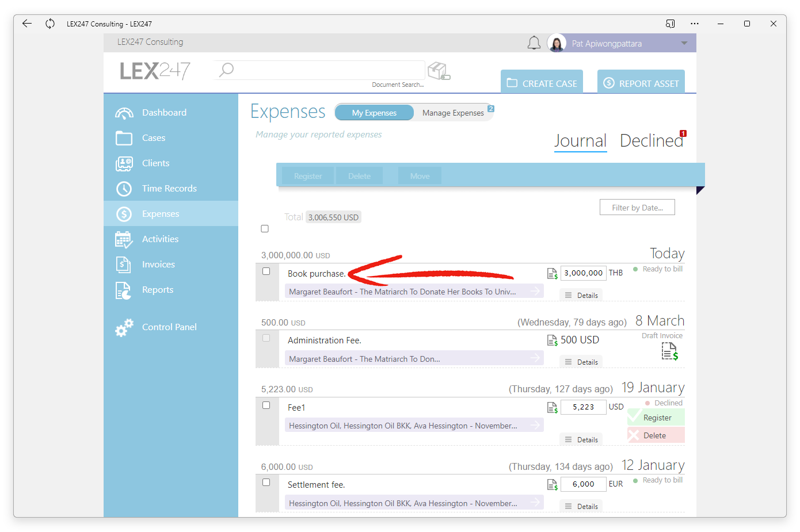Expand the user account dropdown arrow

click(684, 43)
